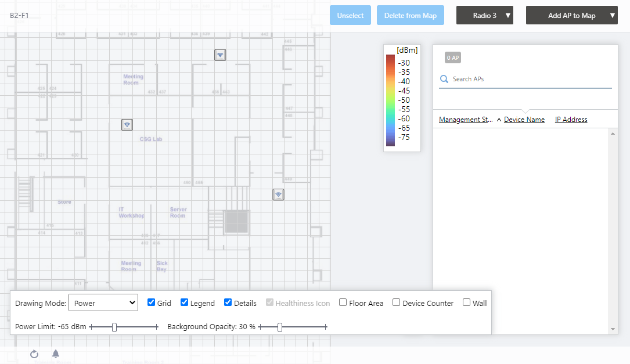Click the Power Limit slider handle
Viewport: 630px width, 364px height.
(x=114, y=327)
